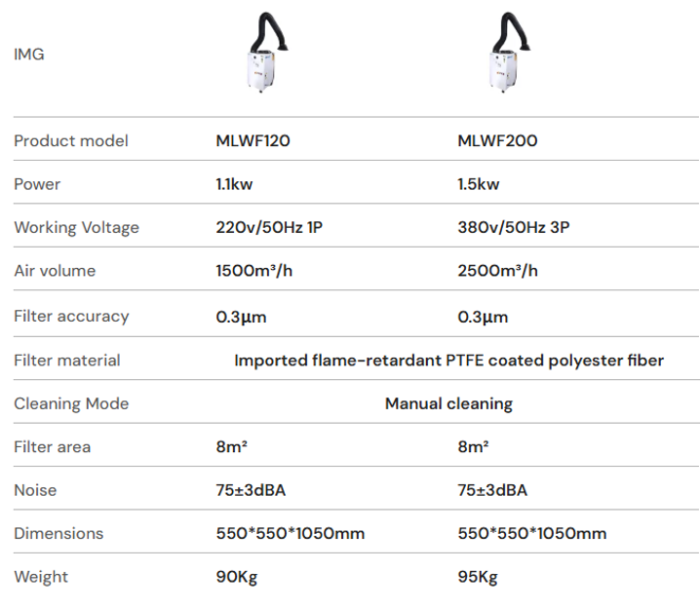
Task: Click the Manual cleaning text
Action: [448, 403]
